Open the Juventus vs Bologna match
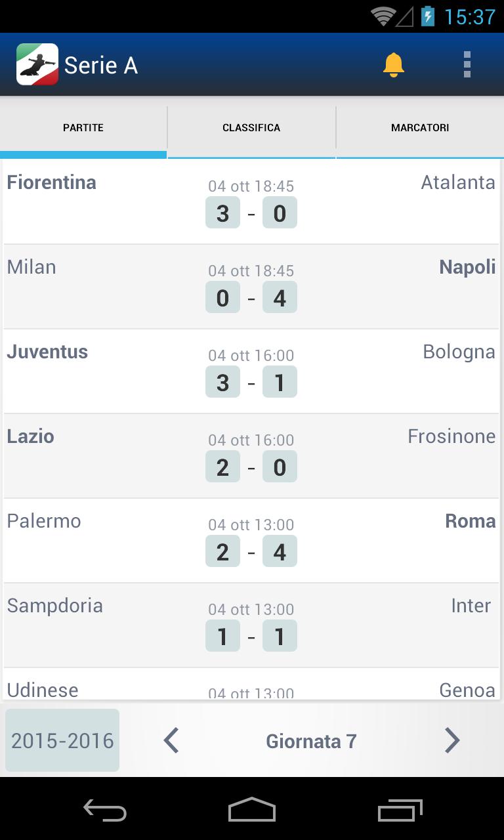The width and height of the screenshot is (504, 840). 251,371
